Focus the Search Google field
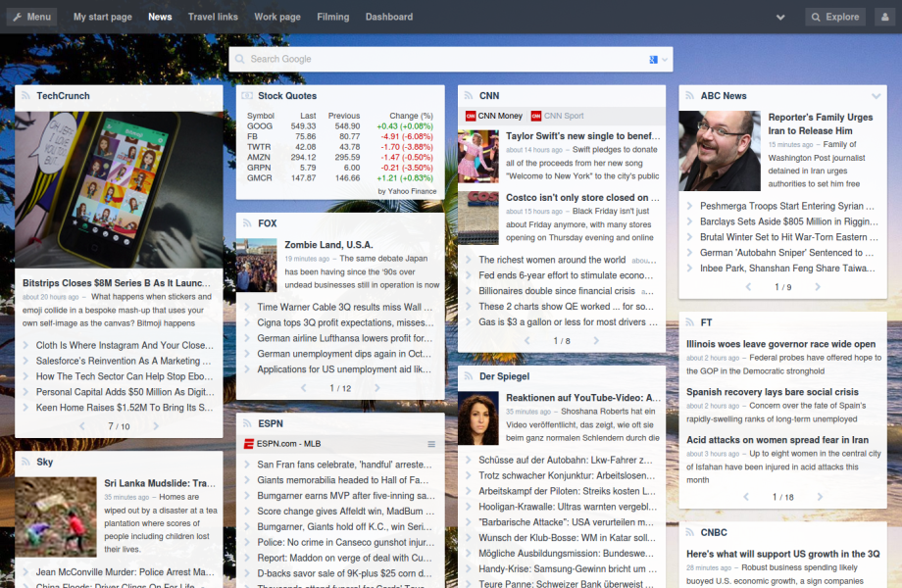 click(451, 59)
